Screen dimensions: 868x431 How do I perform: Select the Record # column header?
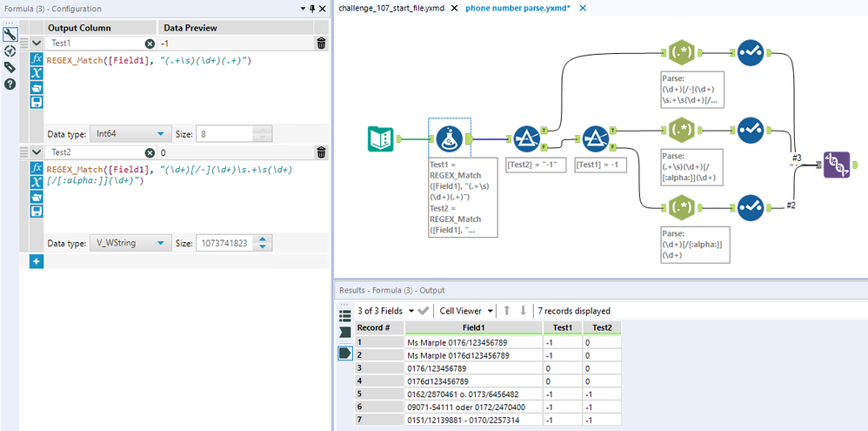pos(379,327)
